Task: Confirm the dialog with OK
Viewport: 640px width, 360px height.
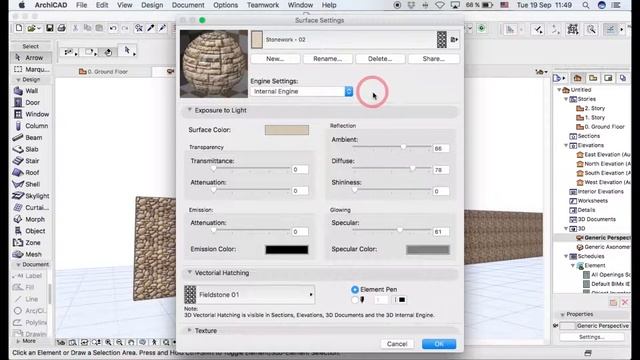Action: pyautogui.click(x=439, y=344)
